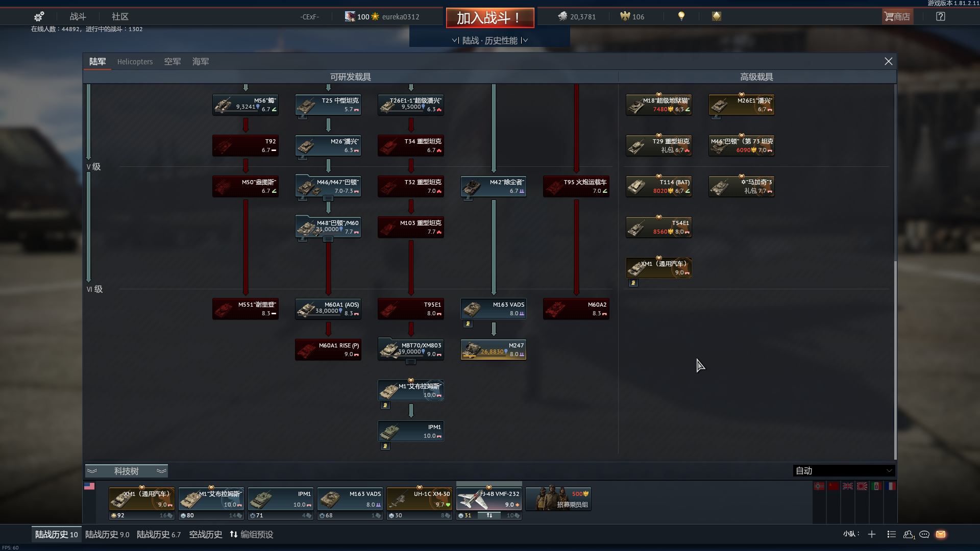Switch to preset 空战历史
Viewport: 980px width, 551px height.
206,534
